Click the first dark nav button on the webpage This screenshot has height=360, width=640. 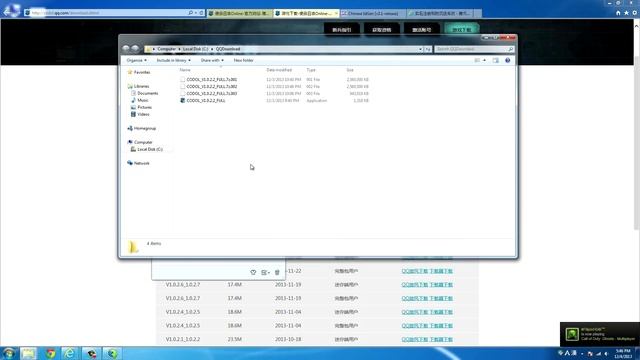pyautogui.click(x=342, y=29)
